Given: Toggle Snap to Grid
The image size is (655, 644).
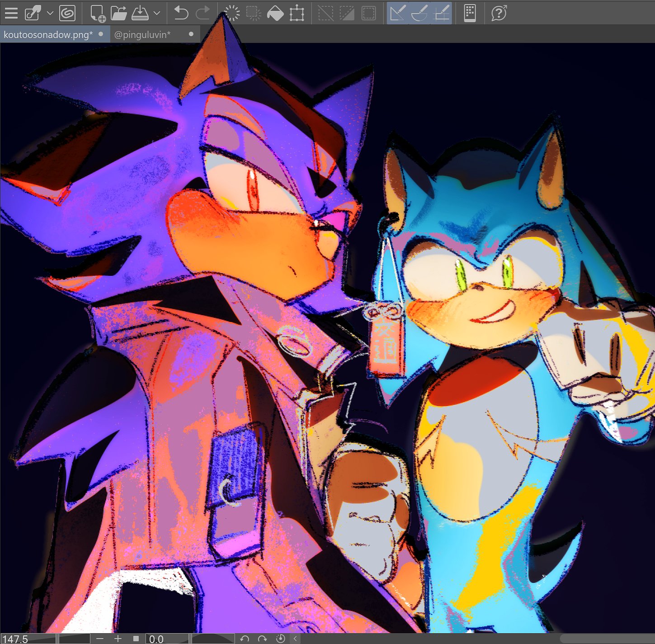Looking at the screenshot, I should coord(442,13).
